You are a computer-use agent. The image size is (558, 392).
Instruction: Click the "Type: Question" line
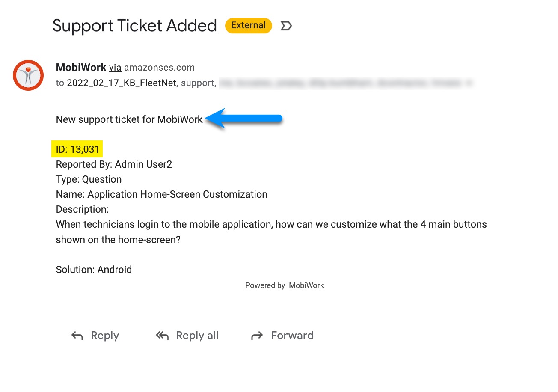tap(89, 179)
